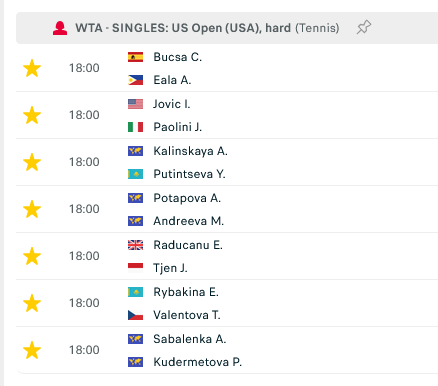Click the Italy flag next to Paolini J.
The width and height of the screenshot is (438, 386).
tap(135, 127)
